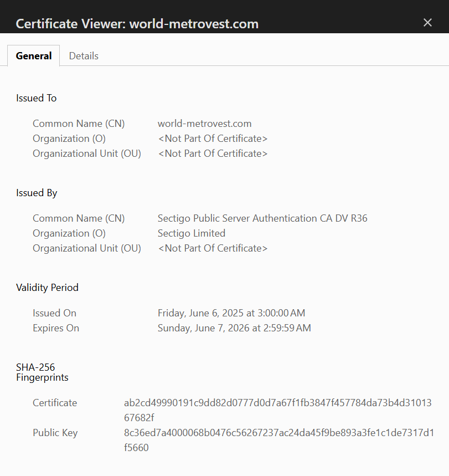
Task: Click the Expires On label
Action: (56, 328)
